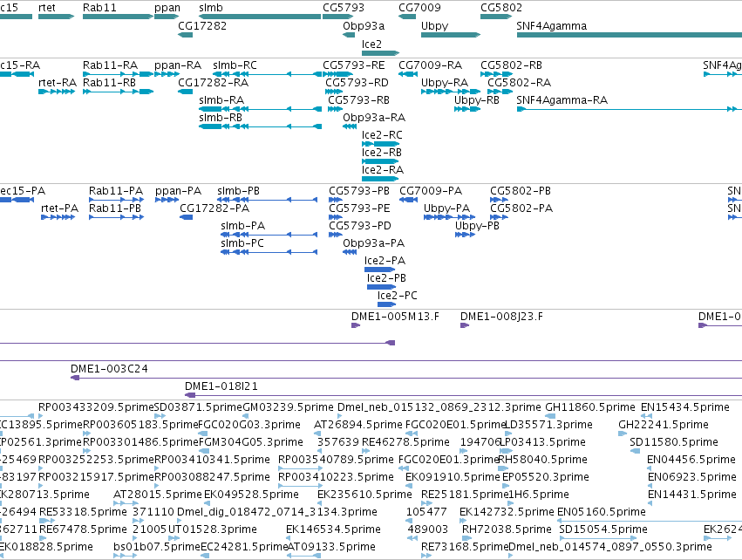Screen dimensions: 742x560
Task: Select the SNF4Agamma gene label
Action: 551,25
